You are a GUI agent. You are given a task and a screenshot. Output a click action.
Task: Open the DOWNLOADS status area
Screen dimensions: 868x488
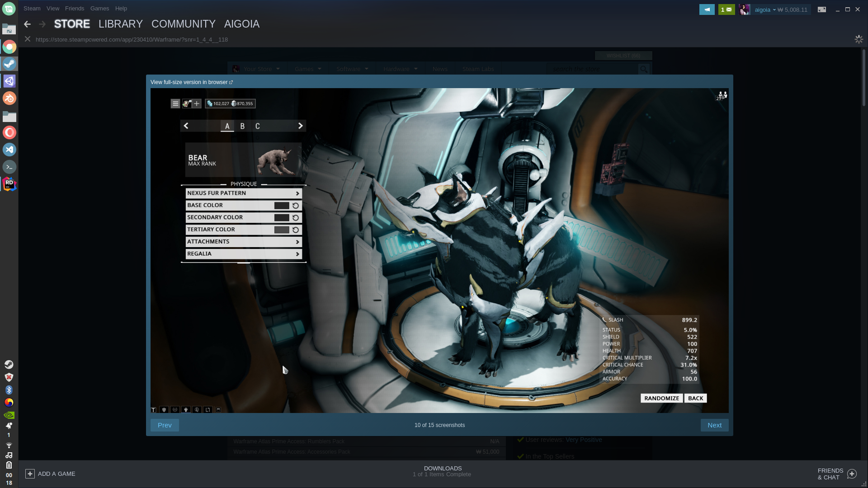coord(442,471)
